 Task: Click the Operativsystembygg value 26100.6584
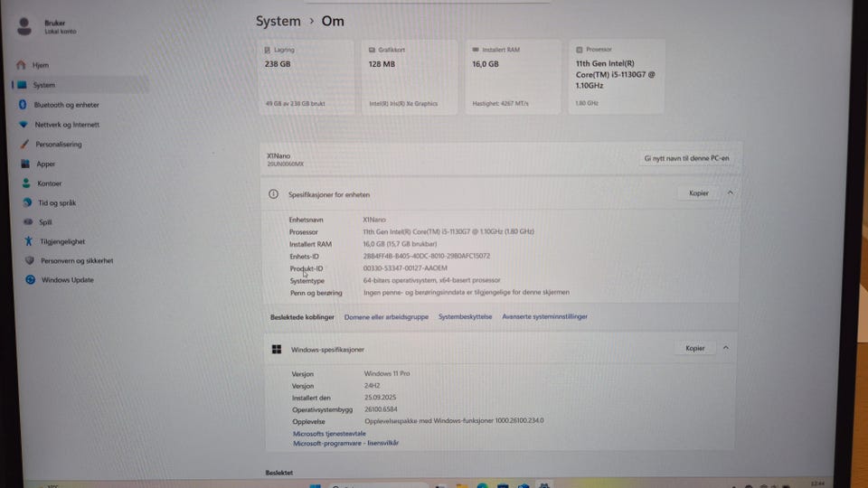pos(381,409)
